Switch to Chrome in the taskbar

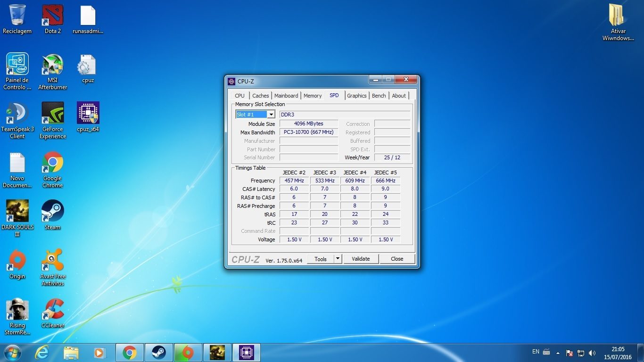(130, 353)
